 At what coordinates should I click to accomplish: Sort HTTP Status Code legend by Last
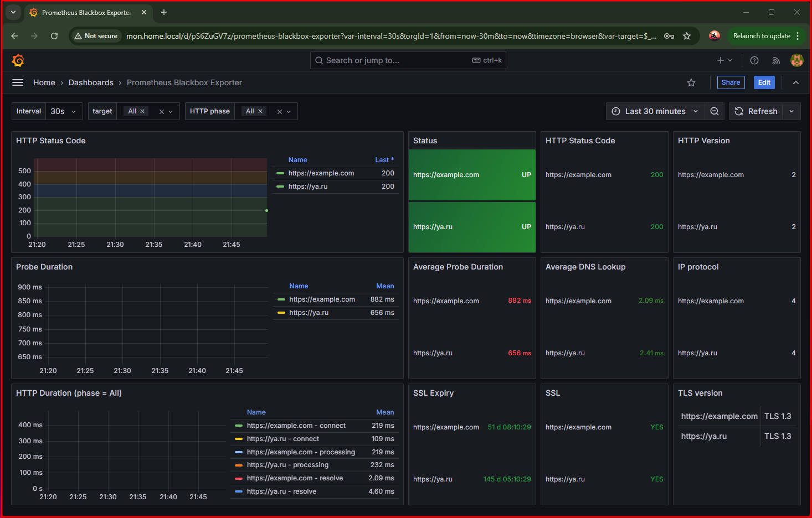[x=384, y=160]
